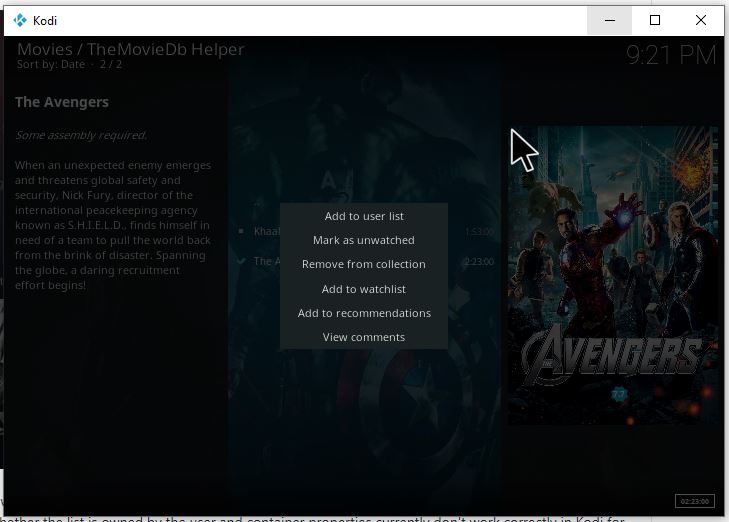The width and height of the screenshot is (729, 522).
Task: Minimize the Kodi window
Action: 610,20
